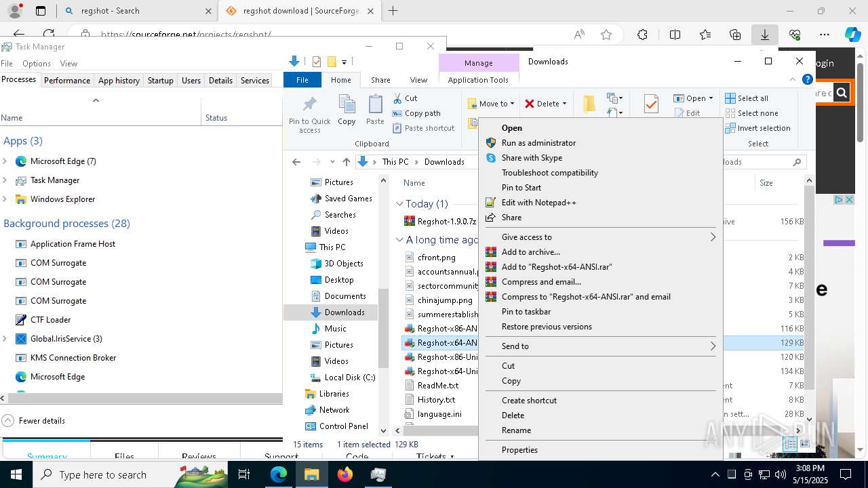The image size is (868, 488).
Task: Click the Task View taskbar icon
Action: pos(244,474)
